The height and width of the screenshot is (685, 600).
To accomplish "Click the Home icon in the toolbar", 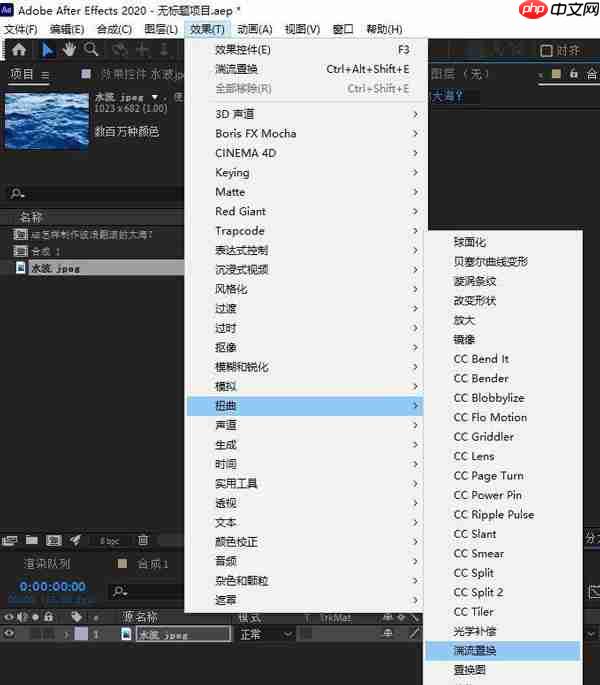I will point(19,50).
